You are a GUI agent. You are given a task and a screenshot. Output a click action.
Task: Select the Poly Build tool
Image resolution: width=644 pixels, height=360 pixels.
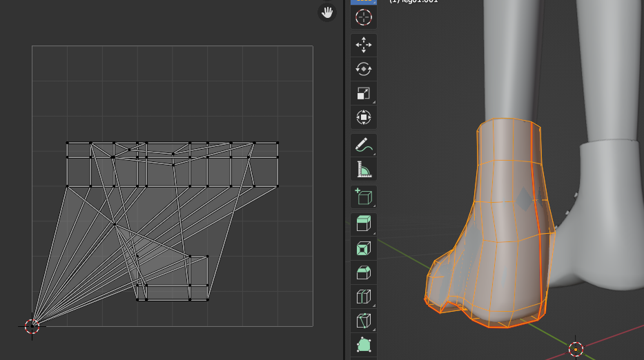364,345
